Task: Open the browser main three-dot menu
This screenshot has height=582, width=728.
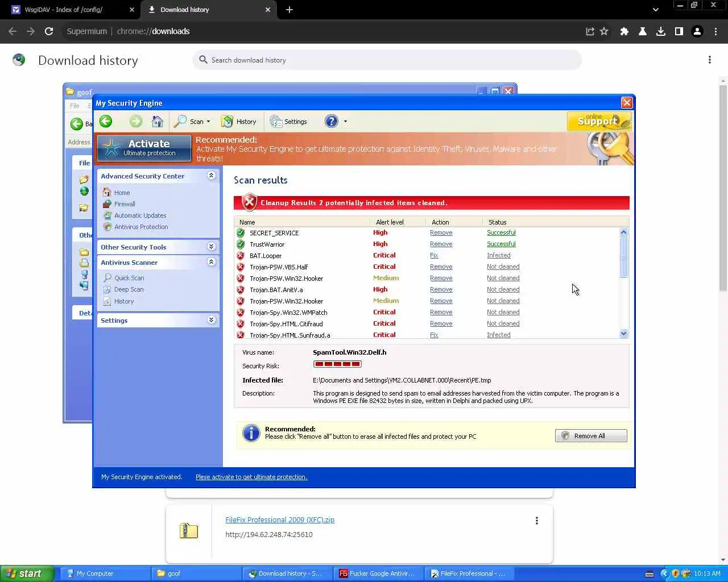Action: [x=715, y=31]
